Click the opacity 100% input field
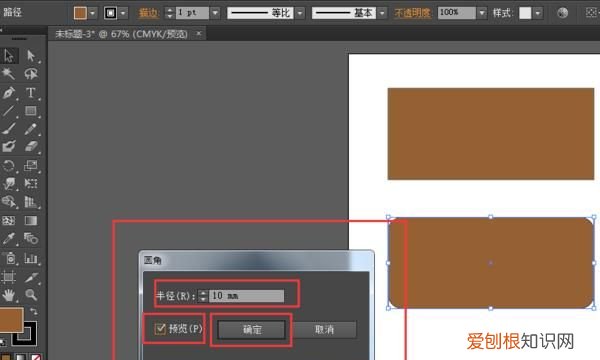This screenshot has width=600, height=360. click(x=457, y=13)
